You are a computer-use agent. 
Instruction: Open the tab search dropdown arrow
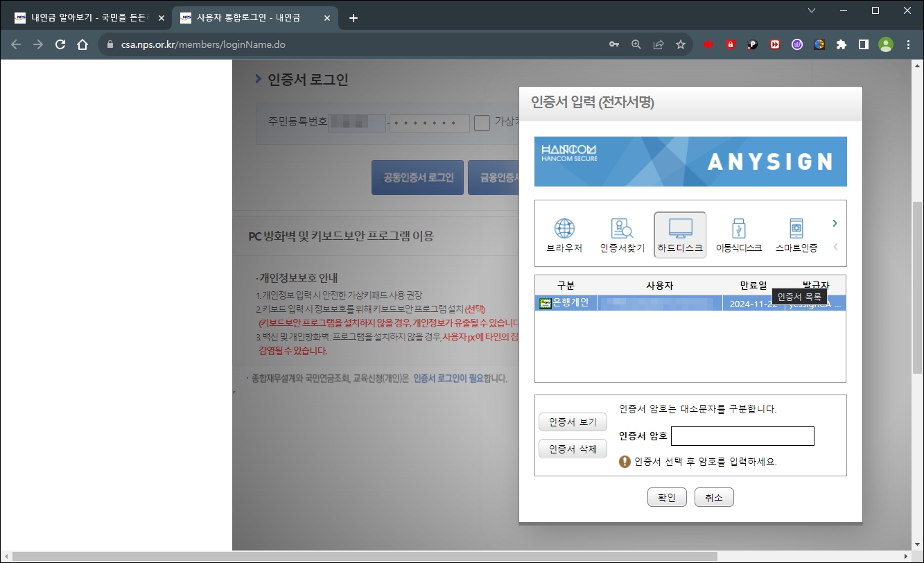(812, 10)
